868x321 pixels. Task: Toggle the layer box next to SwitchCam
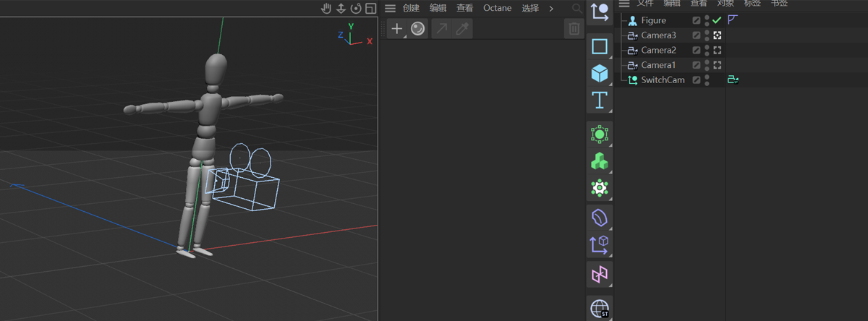(697, 80)
